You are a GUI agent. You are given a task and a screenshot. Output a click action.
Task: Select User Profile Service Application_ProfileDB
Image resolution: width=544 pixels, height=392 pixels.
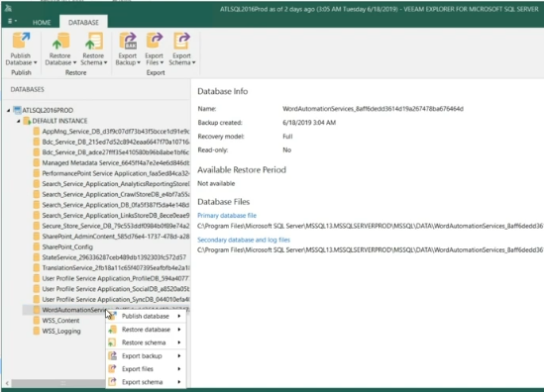coord(116,278)
